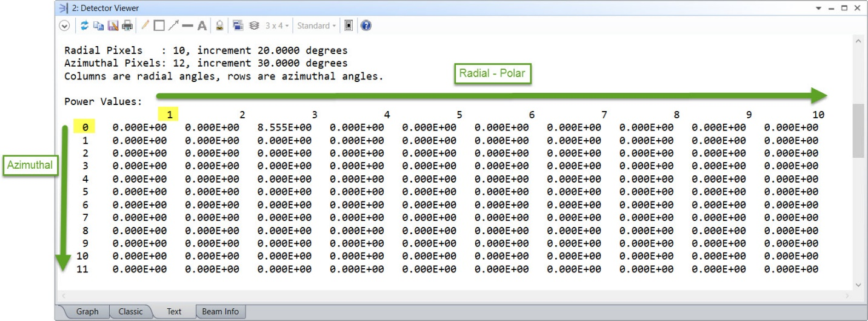Click the highlighted column header 1
Image resolution: width=868 pixels, height=321 pixels.
tap(170, 113)
